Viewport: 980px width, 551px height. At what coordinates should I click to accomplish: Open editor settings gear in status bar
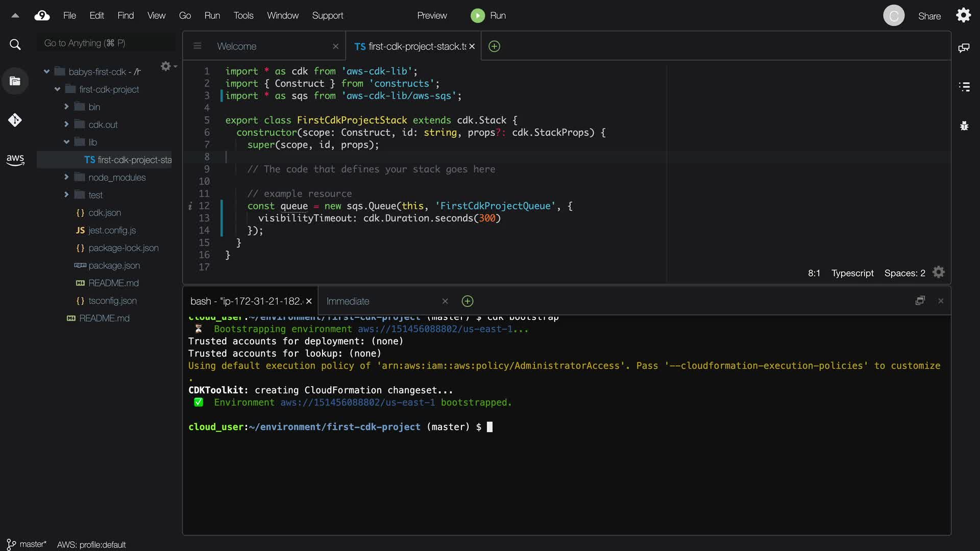pyautogui.click(x=939, y=272)
